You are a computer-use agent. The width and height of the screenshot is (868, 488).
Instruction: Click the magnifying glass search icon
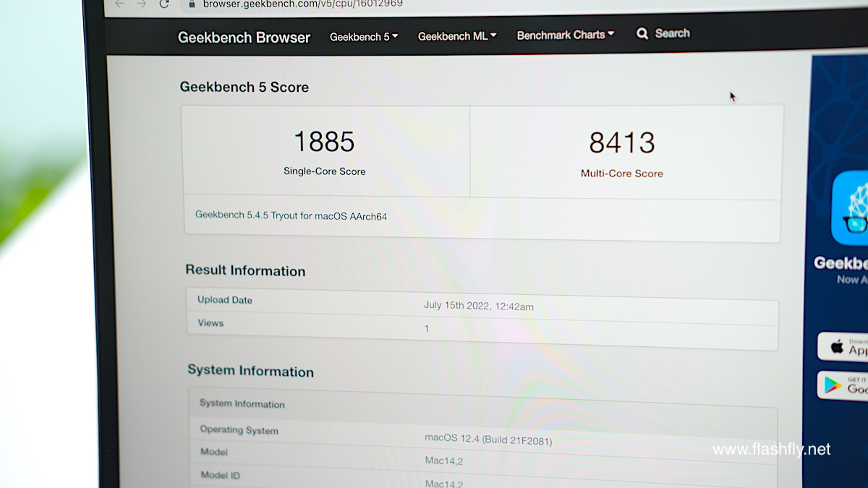tap(642, 33)
